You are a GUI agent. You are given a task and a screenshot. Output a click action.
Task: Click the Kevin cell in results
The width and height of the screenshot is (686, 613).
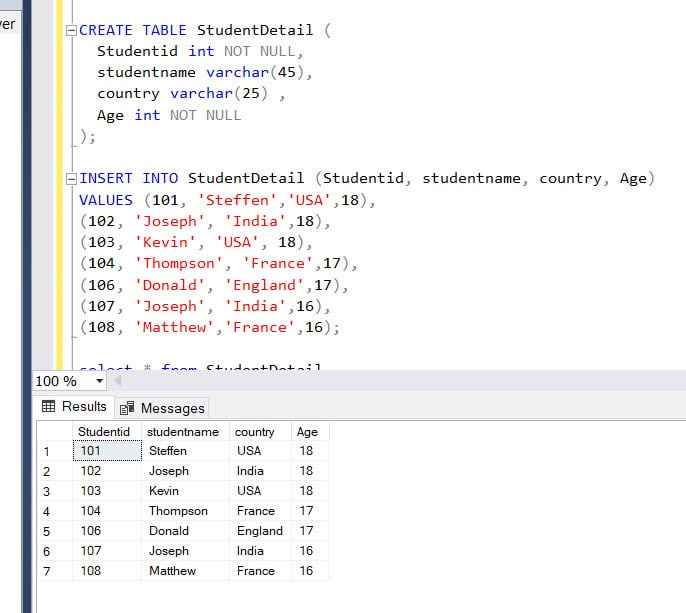[x=186, y=491]
